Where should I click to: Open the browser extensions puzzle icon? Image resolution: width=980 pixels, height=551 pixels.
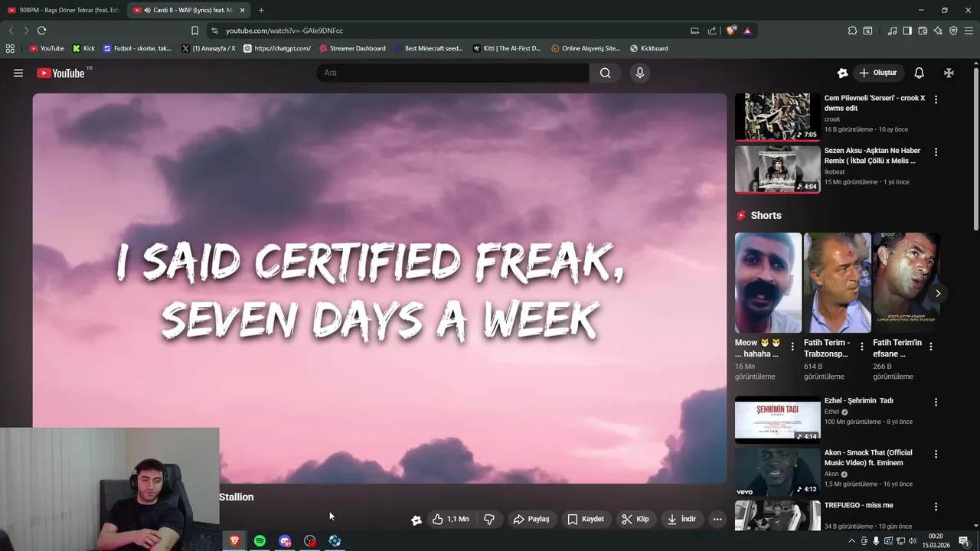tap(852, 31)
